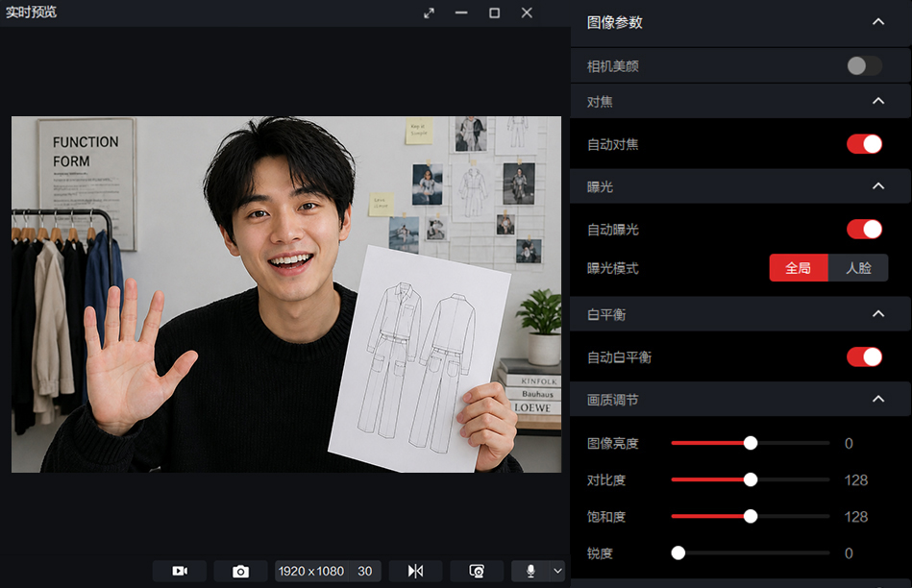Click the 实时预览 window title
Screen dimensions: 912x588
32,12
